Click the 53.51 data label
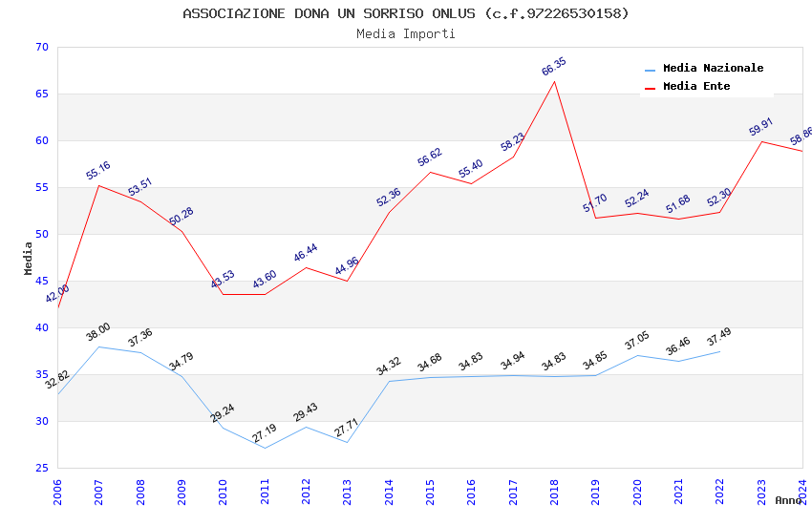This screenshot has width=812, height=525. pyautogui.click(x=139, y=187)
